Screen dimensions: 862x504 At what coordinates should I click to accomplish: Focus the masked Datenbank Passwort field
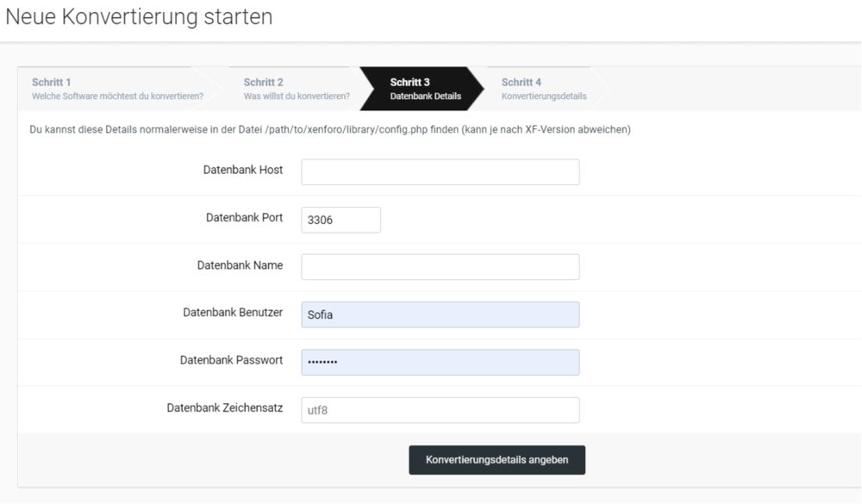(x=440, y=362)
